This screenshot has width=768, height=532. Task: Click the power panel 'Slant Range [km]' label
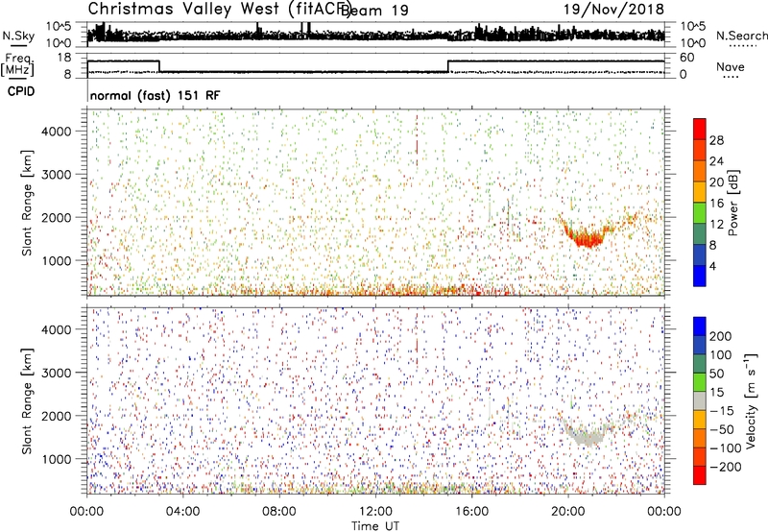point(27,203)
